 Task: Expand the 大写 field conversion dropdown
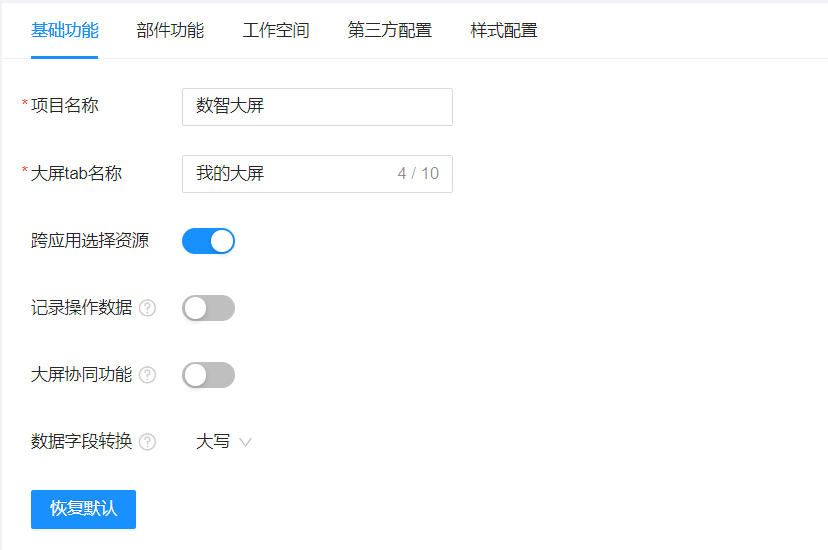(x=213, y=442)
